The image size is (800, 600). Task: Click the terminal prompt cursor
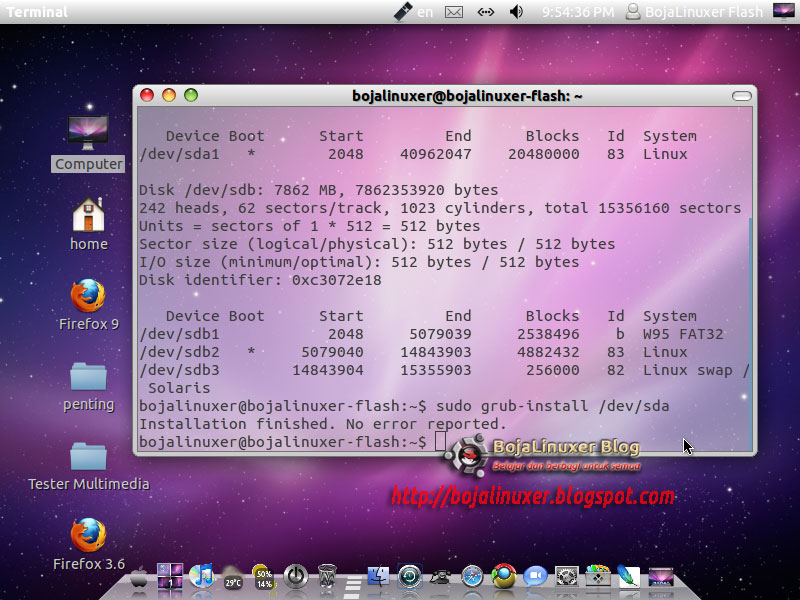coord(440,441)
